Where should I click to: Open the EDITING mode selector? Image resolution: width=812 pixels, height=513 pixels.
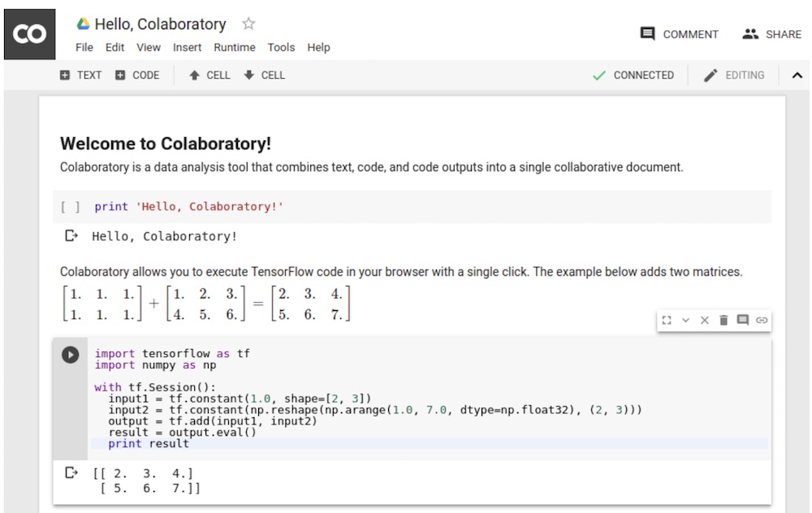734,75
